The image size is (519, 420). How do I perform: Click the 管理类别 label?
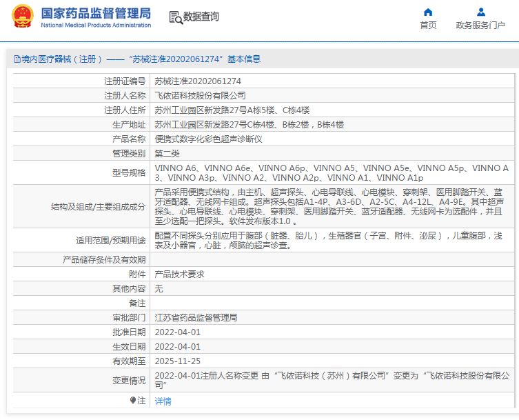(x=129, y=154)
